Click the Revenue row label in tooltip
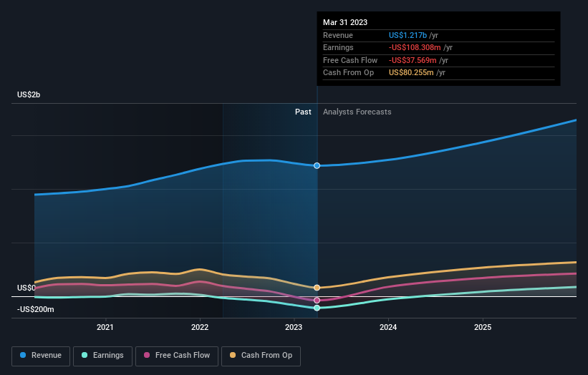 point(338,35)
